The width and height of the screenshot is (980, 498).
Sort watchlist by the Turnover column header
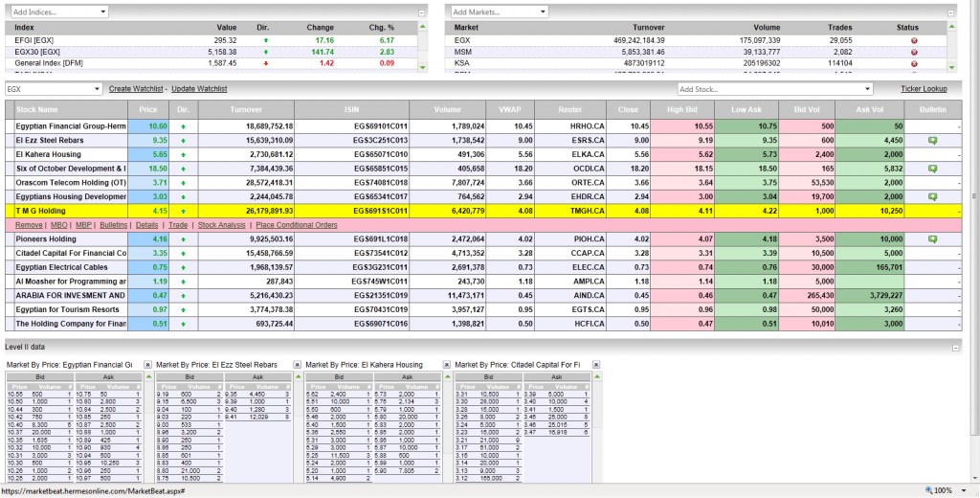pos(246,109)
